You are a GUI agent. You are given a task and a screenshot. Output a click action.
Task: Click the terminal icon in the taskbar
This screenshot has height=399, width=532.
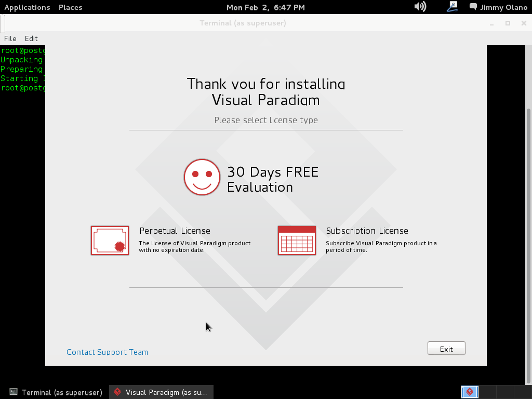14,392
